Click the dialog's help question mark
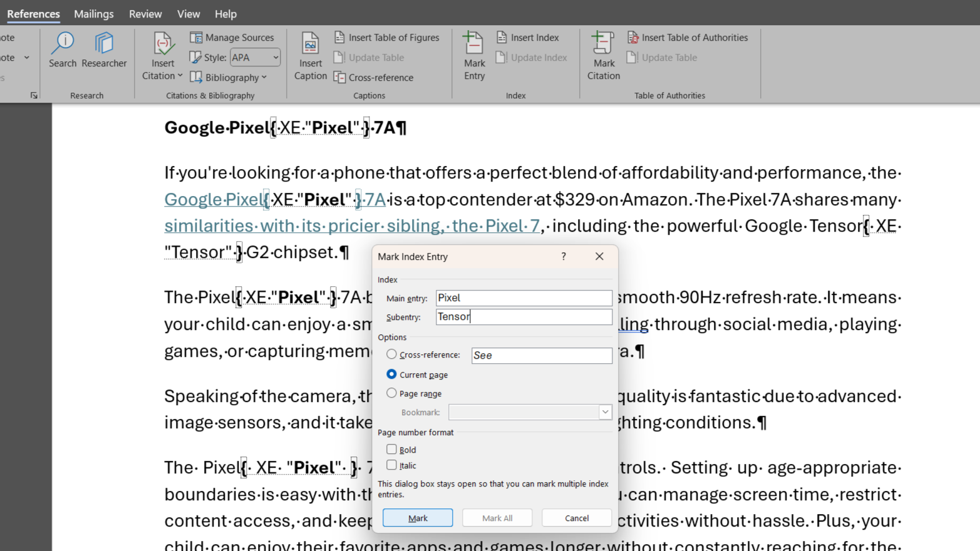Image resolution: width=980 pixels, height=551 pixels. tap(564, 256)
